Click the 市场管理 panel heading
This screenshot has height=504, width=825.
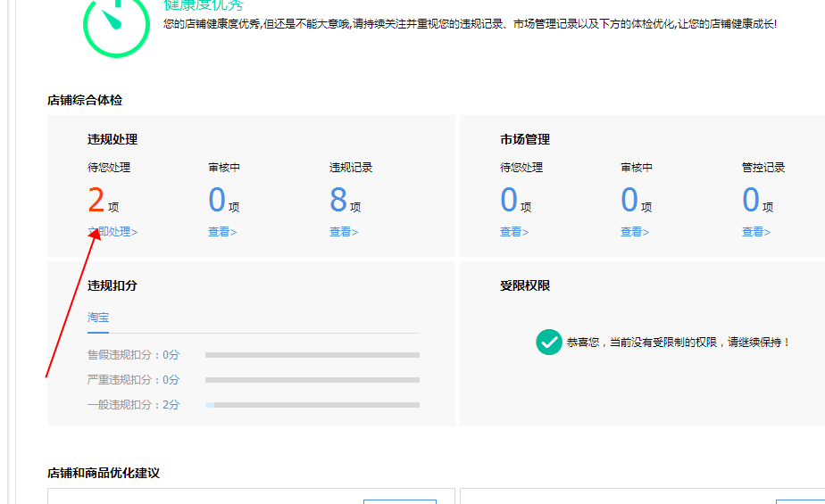pyautogui.click(x=525, y=139)
